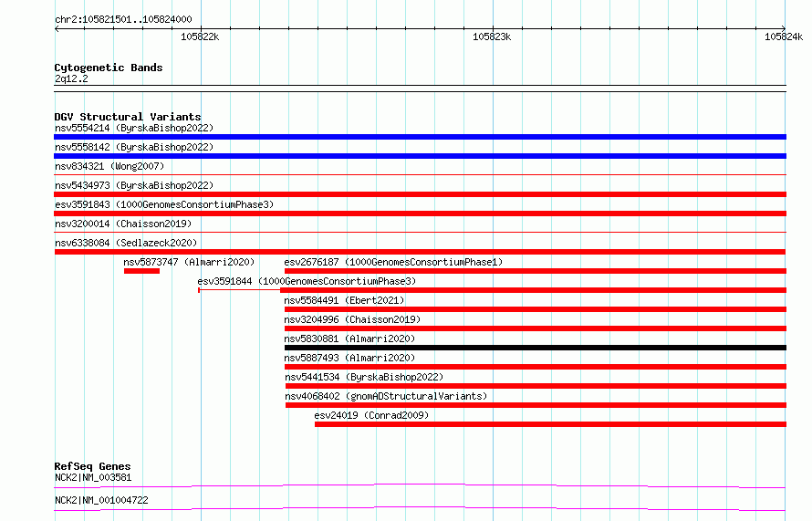Screen dimensions: 812x521
Task: Select red bar beneath esv3591843
Action: click(x=420, y=214)
